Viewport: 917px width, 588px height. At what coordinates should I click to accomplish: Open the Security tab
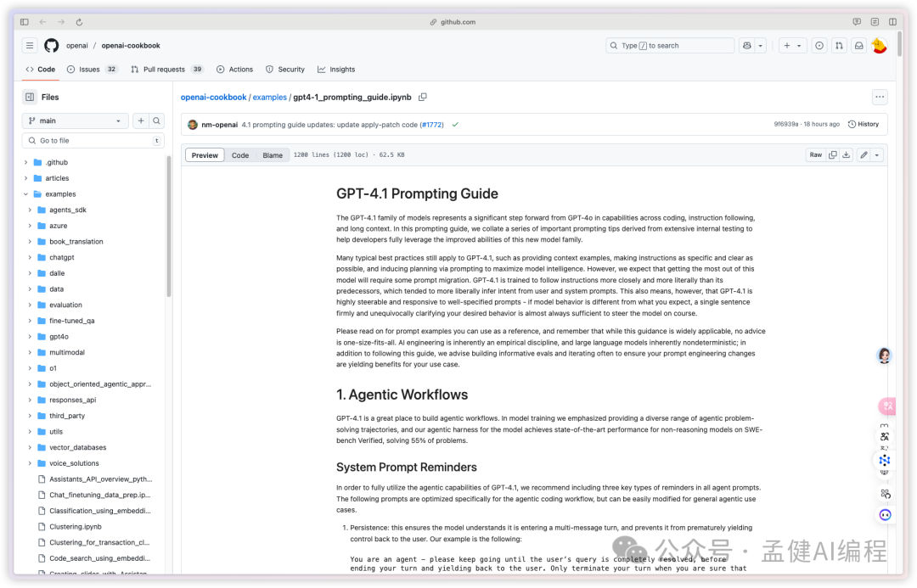(x=285, y=70)
